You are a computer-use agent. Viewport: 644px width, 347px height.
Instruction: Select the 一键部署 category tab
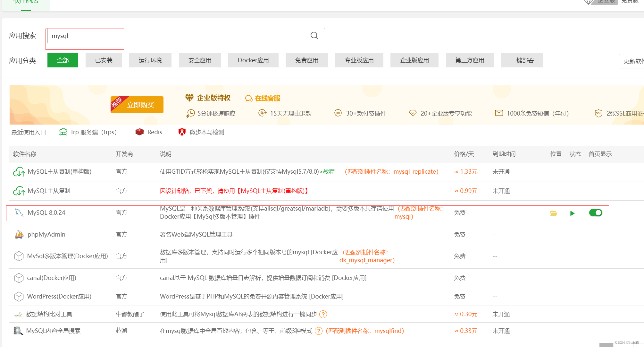[522, 60]
